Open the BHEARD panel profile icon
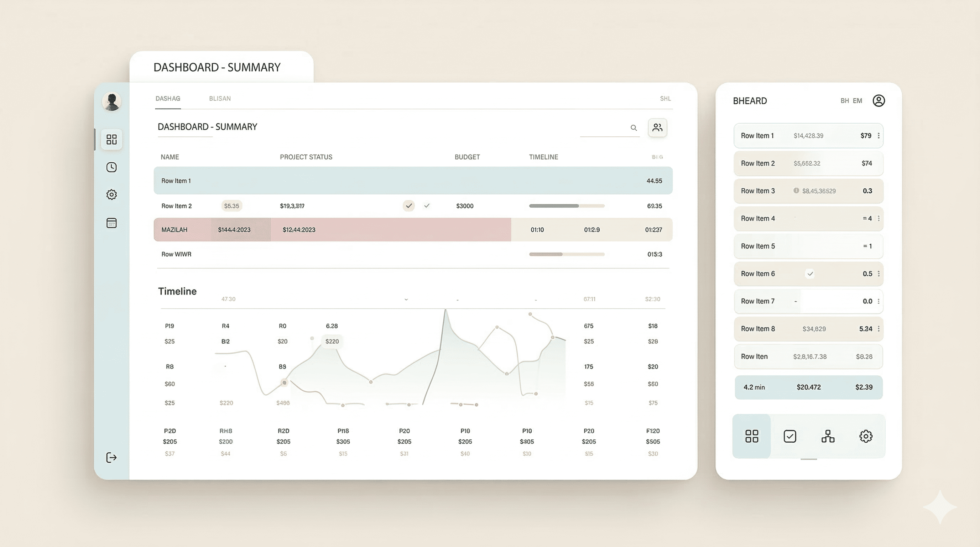Screen dimensions: 980x547 (879, 101)
